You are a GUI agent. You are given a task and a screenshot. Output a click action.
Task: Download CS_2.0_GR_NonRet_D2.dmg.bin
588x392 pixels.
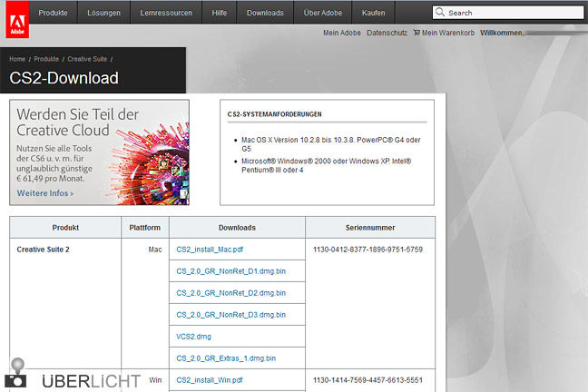click(231, 293)
